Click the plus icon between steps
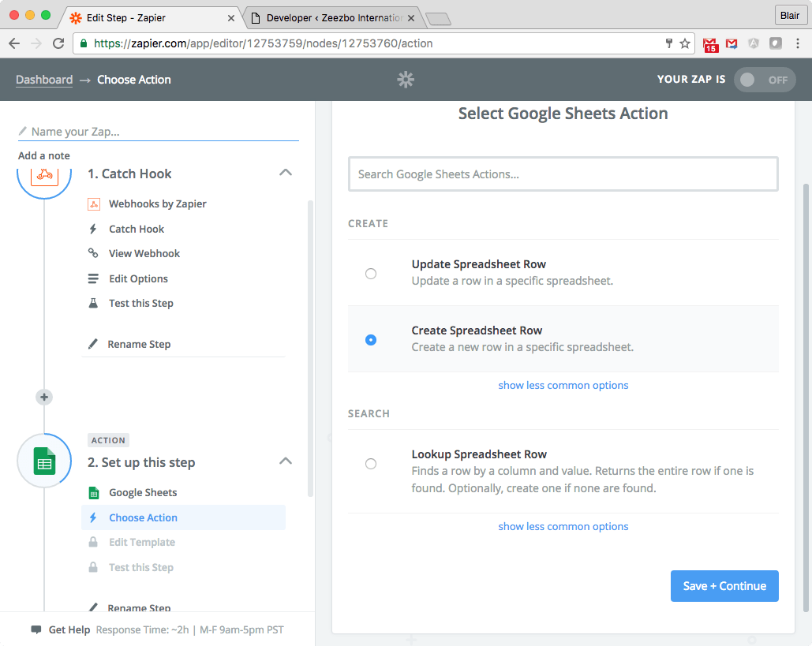812x646 pixels. pos(44,397)
